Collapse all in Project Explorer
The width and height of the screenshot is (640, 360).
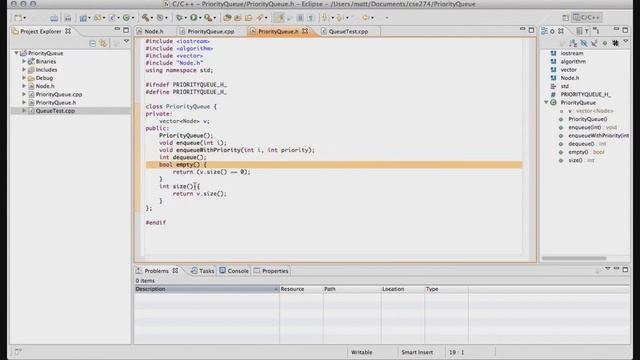coord(93,43)
